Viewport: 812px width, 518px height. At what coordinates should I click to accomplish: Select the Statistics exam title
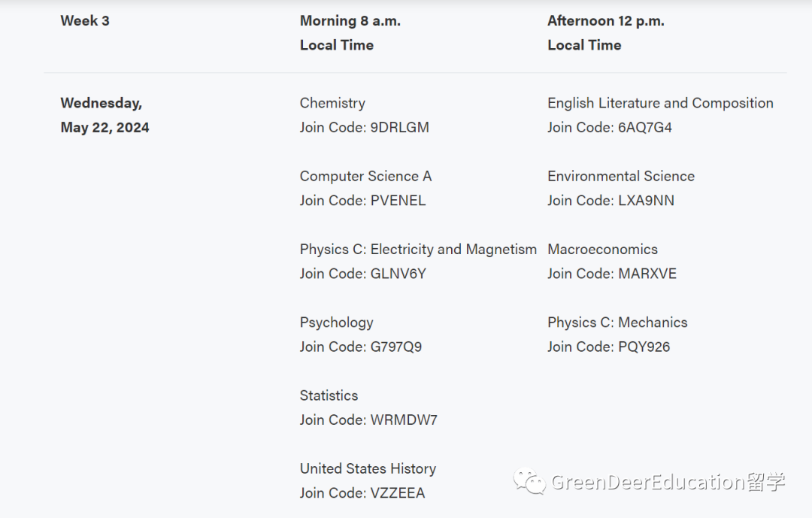329,395
